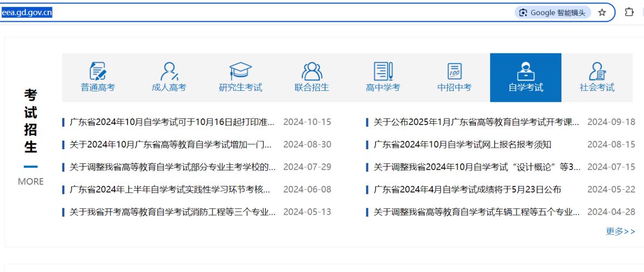
Task: Open news 广东省2024年4月自学考试成绩将于5月23日公布
Action: pyautogui.click(x=467, y=190)
